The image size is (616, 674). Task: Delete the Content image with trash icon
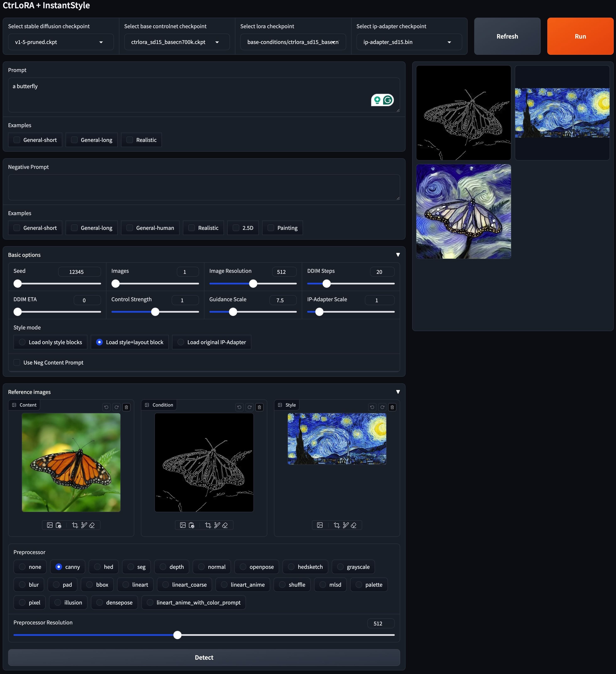[126, 407]
